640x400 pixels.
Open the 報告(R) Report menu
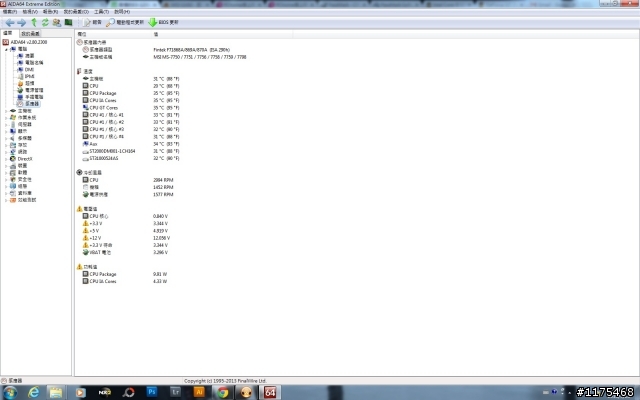[50, 12]
